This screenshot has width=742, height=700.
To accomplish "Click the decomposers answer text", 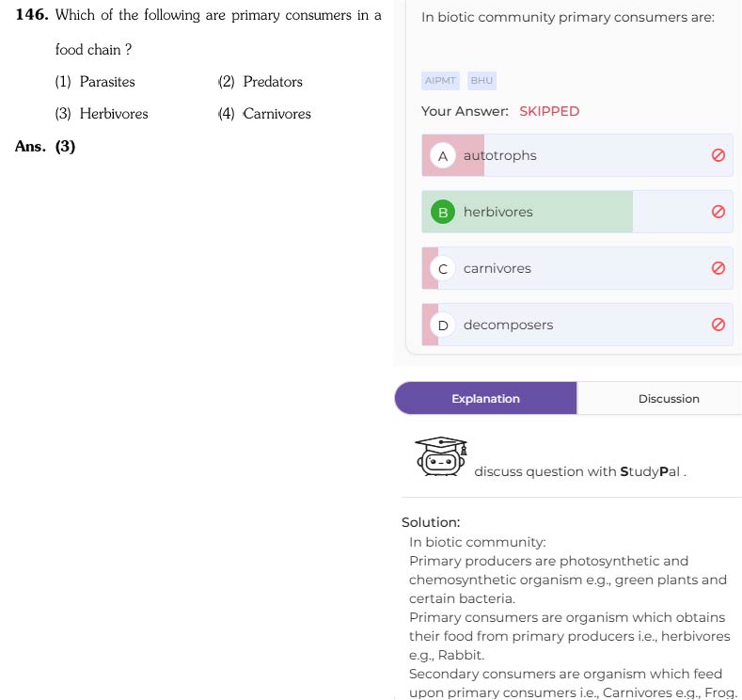I will coord(508,326).
